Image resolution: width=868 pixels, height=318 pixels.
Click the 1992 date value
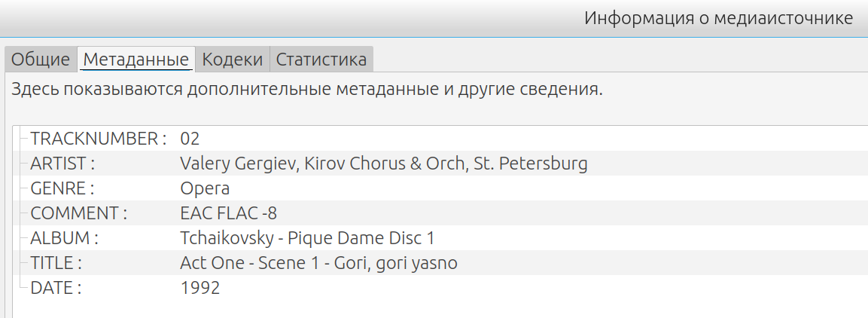click(200, 288)
